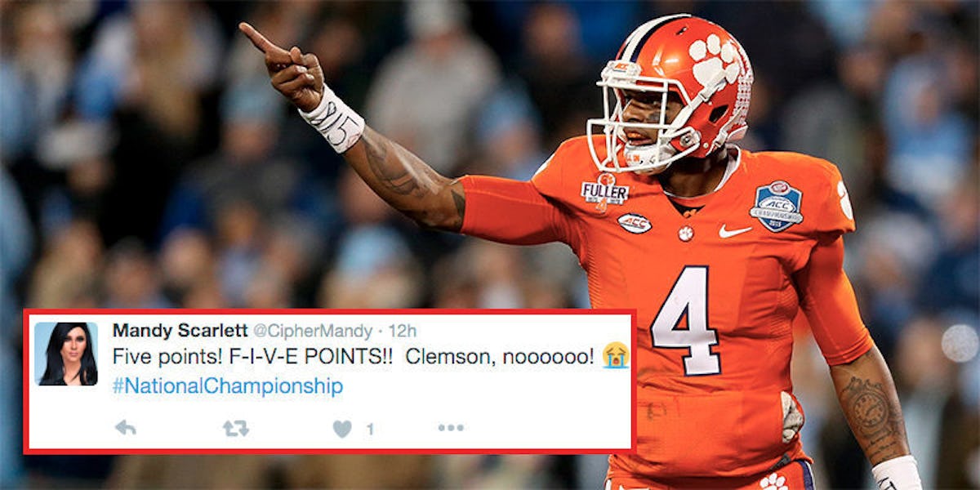Click the Nike swoosh on the jersey

(x=735, y=232)
